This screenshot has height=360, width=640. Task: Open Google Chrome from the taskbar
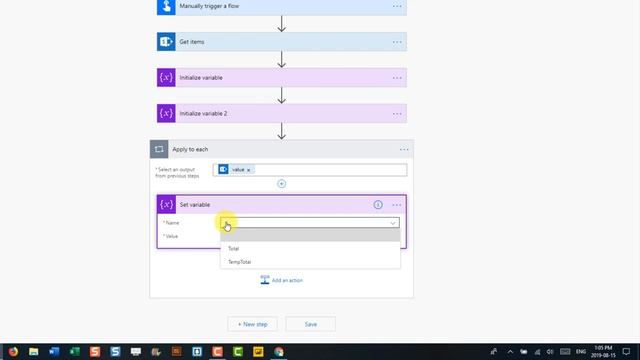coord(279,351)
